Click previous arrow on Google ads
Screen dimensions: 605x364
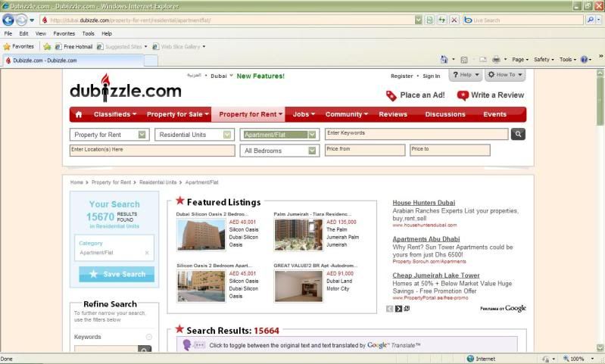pyautogui.click(x=390, y=309)
